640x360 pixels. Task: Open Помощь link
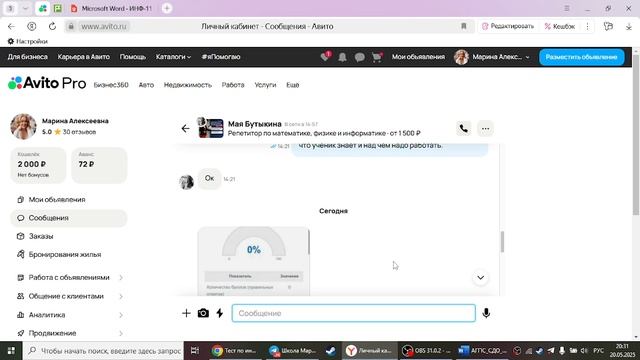coord(133,57)
